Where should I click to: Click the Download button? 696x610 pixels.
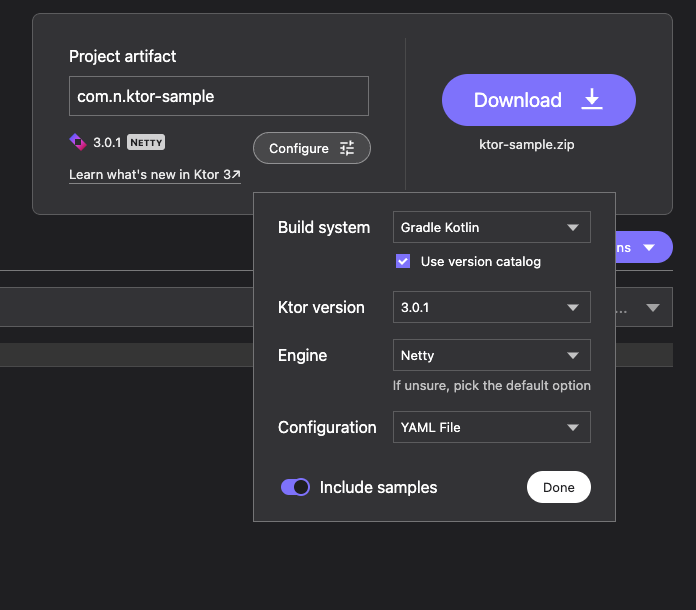pyautogui.click(x=538, y=100)
